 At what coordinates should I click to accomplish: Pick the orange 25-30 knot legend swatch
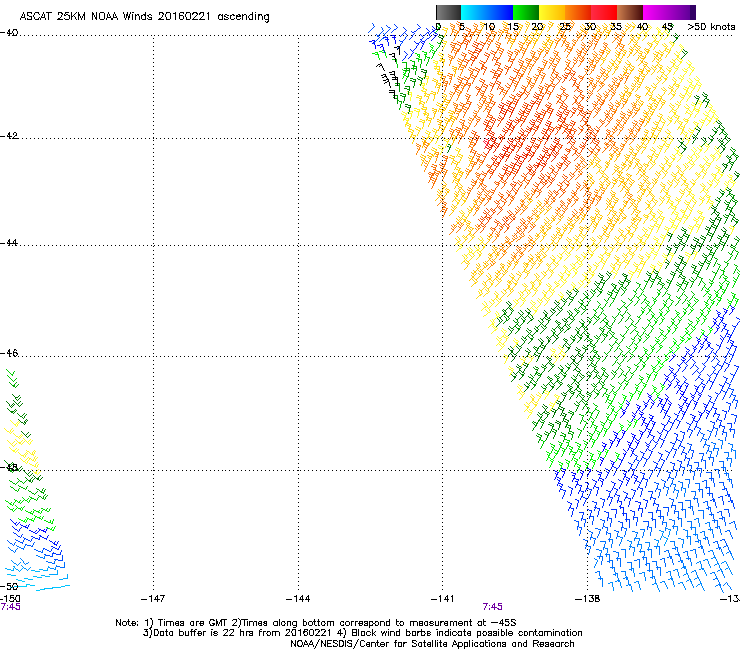coord(578,12)
